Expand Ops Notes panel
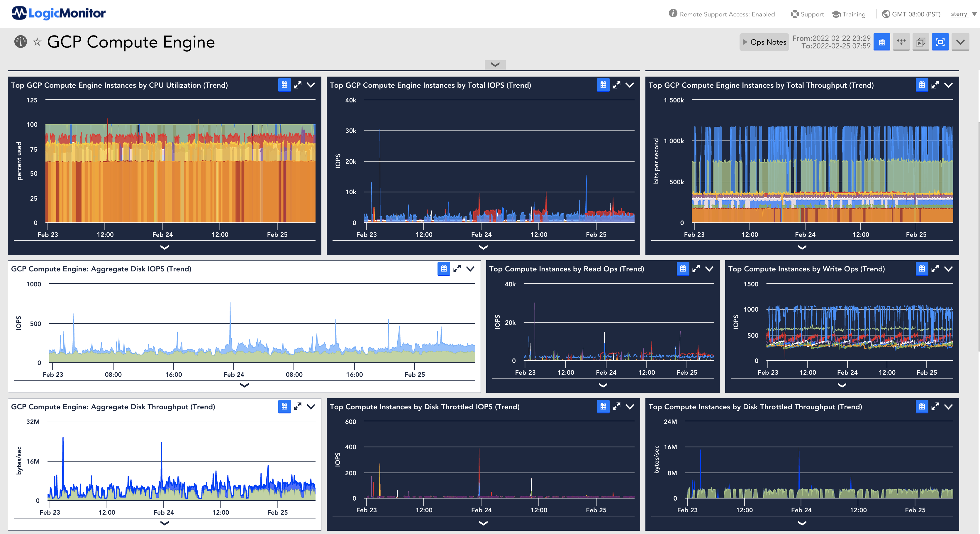The width and height of the screenshot is (980, 534). (764, 42)
